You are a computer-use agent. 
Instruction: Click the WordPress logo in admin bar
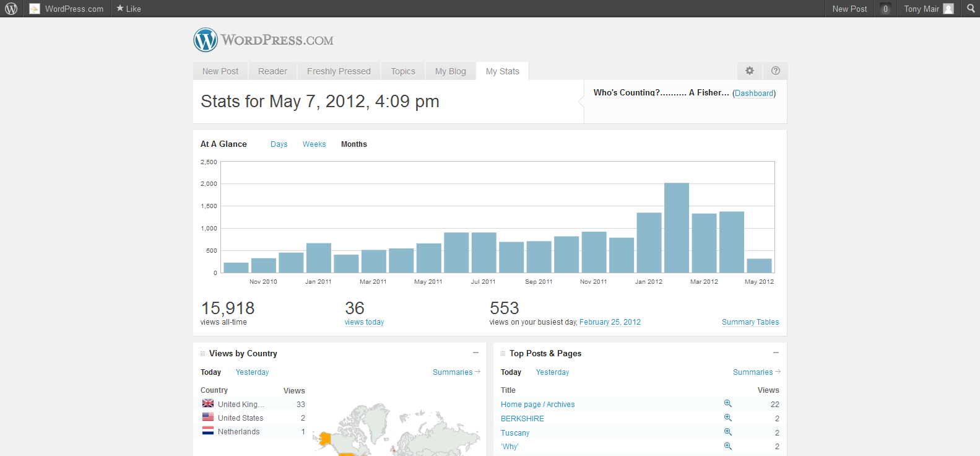point(11,9)
